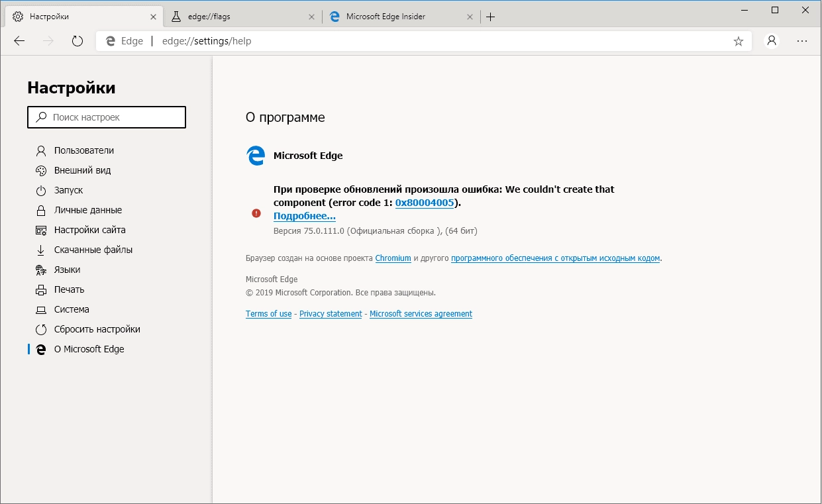Close the Microsoft Edge Insider tab

pyautogui.click(x=470, y=17)
